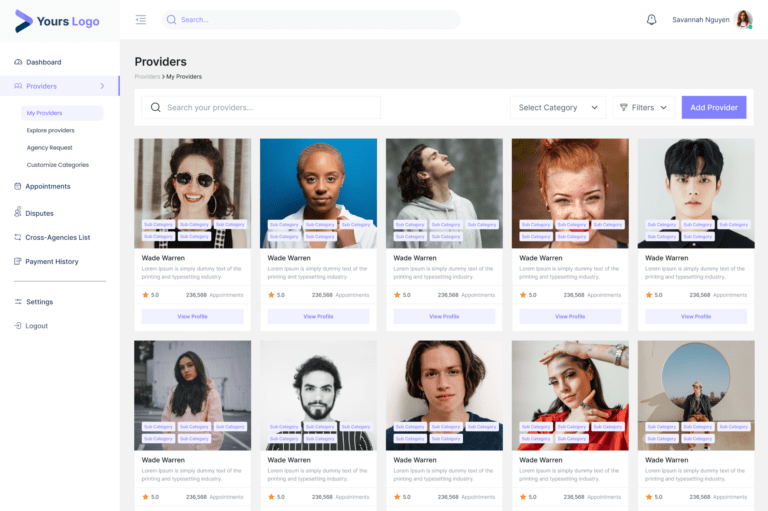Click the Add Provider button
Viewport: 768px width, 511px height.
point(714,108)
